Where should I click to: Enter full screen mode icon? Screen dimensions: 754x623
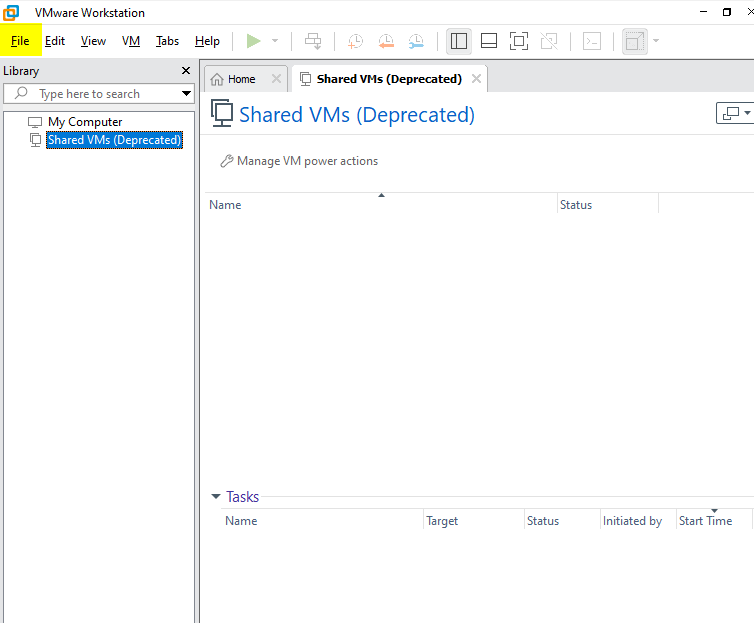(518, 41)
